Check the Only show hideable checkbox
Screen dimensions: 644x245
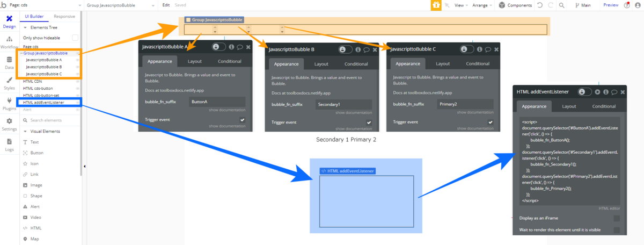(75, 38)
